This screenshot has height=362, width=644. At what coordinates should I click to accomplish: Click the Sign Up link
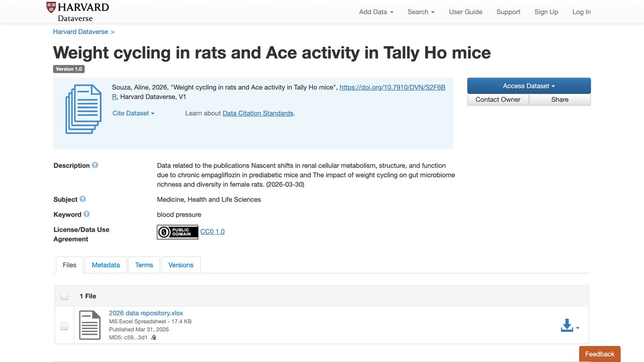click(546, 12)
